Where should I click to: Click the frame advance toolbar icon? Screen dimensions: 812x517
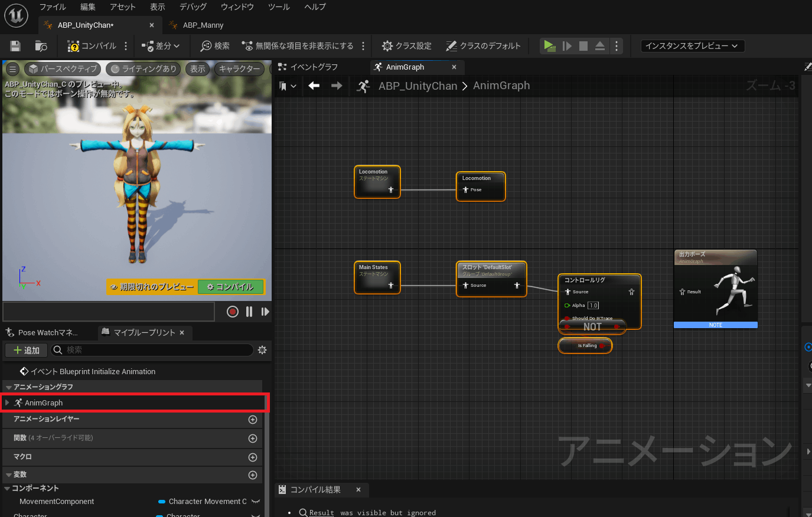click(x=567, y=46)
